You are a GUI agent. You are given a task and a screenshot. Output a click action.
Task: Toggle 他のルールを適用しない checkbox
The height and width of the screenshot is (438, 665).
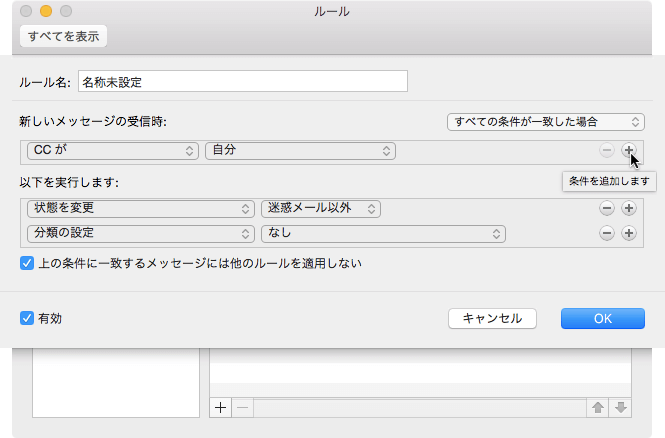[27, 264]
